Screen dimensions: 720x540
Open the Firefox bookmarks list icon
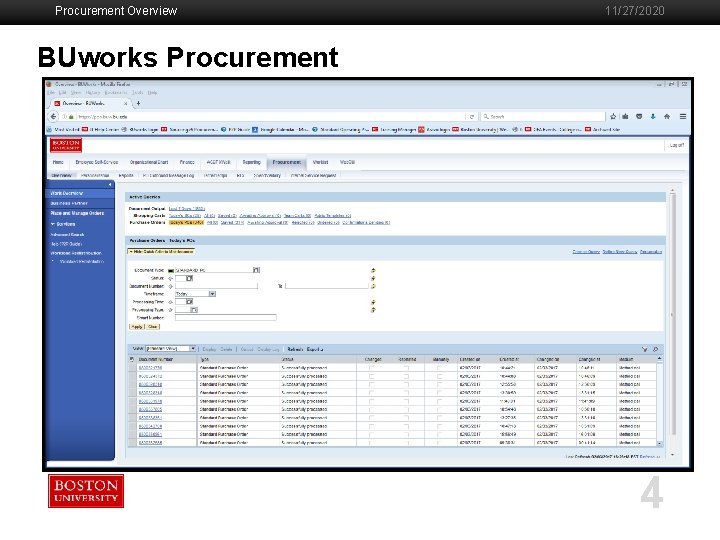tap(625, 117)
